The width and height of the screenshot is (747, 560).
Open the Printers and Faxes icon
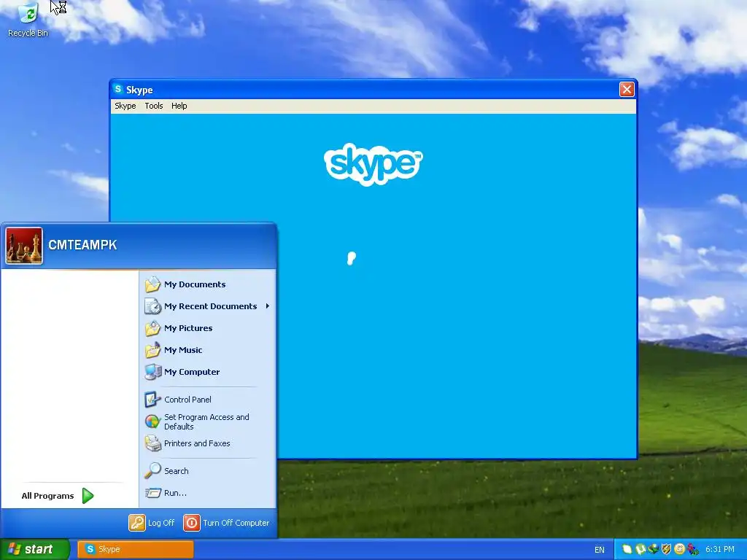[x=152, y=443]
